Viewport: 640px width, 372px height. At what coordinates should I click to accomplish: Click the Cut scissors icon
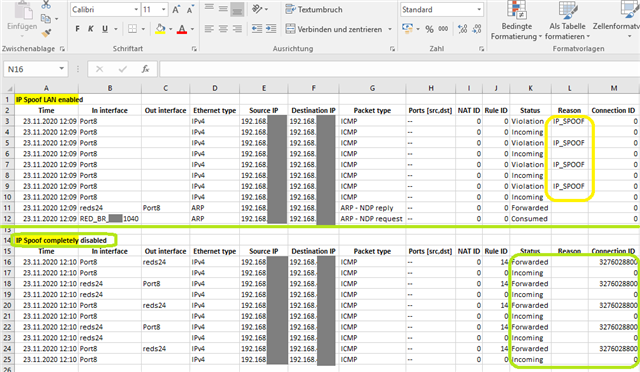coord(46,4)
